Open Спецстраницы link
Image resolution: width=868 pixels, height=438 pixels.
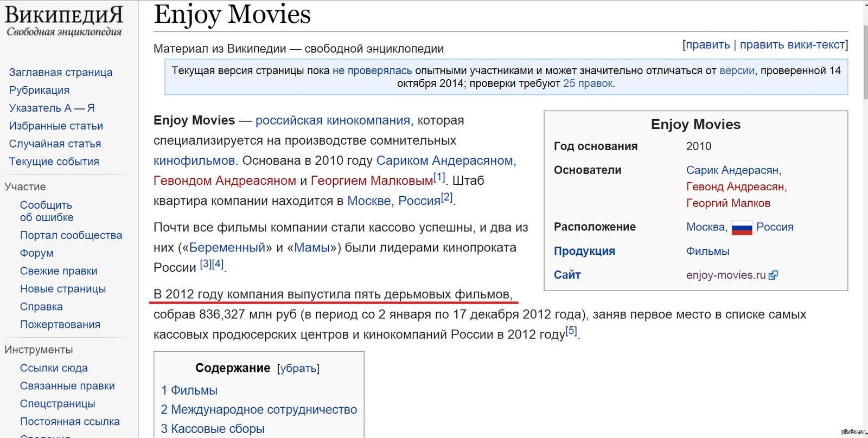point(58,404)
